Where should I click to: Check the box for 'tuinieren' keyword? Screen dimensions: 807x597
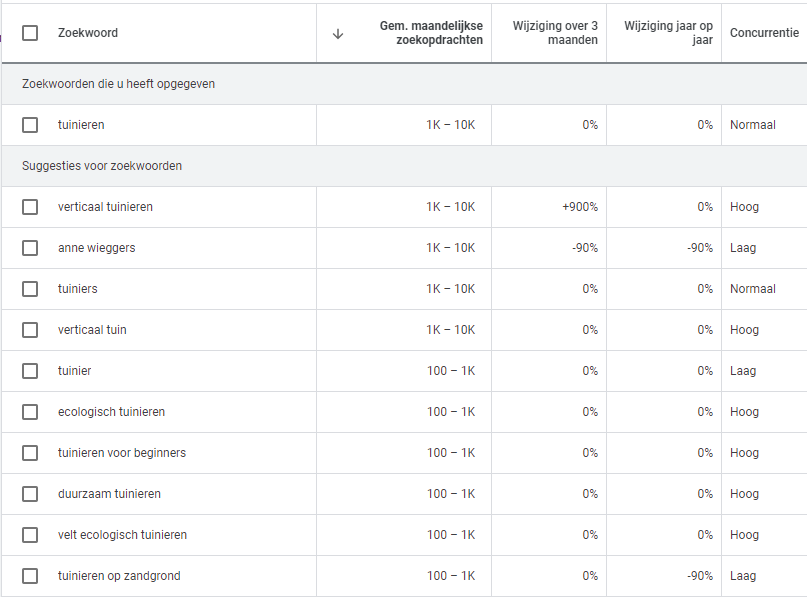(30, 125)
